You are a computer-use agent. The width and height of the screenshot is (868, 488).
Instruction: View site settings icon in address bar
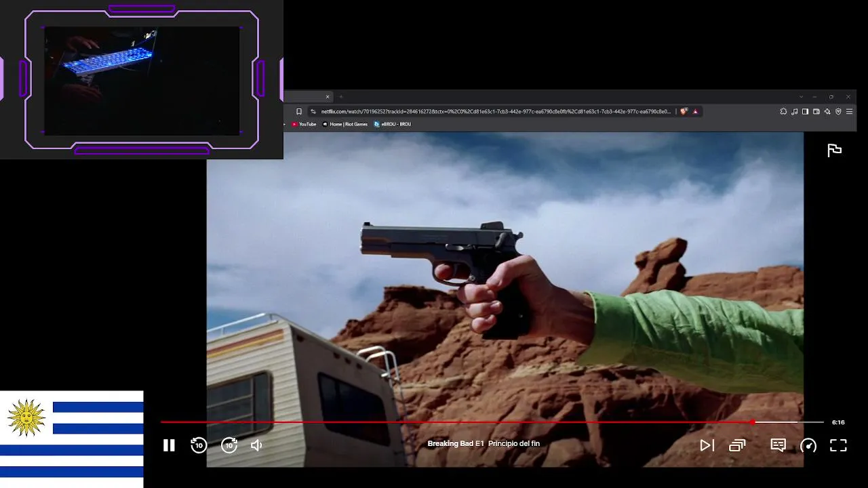click(x=313, y=112)
